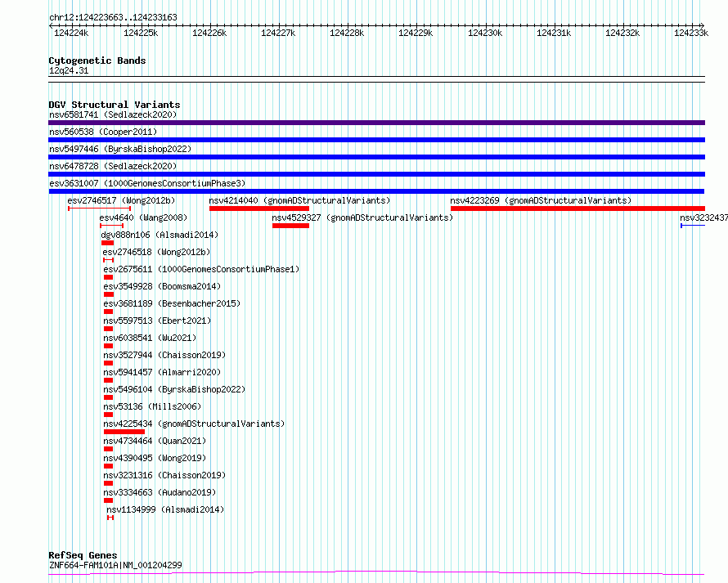Click the blue bar under nsv6478728
The width and height of the screenshot is (728, 583).
pyautogui.click(x=376, y=174)
